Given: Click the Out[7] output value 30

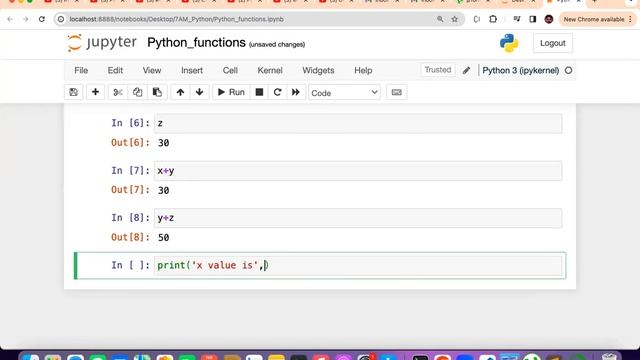Looking at the screenshot, I should pyautogui.click(x=163, y=190).
